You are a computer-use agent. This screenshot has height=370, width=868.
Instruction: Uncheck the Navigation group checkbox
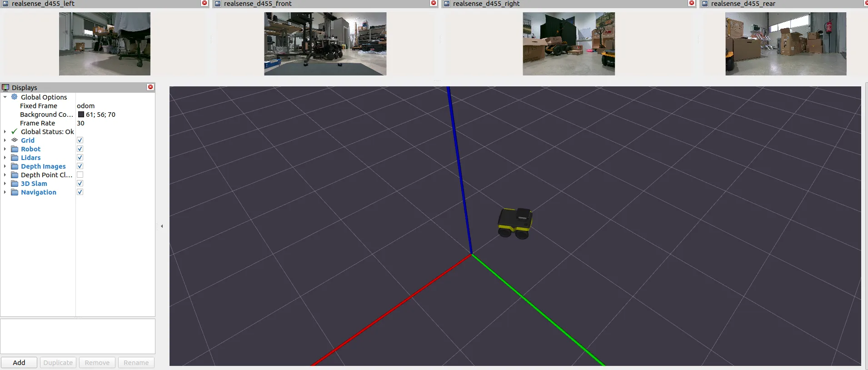click(x=80, y=192)
